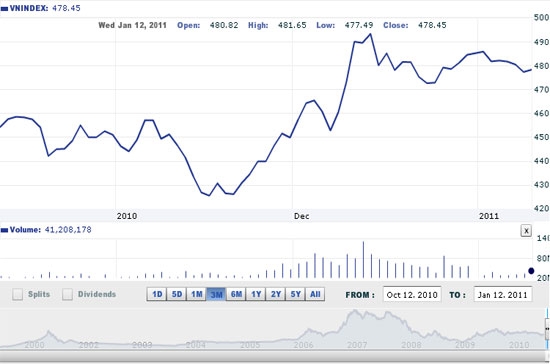This screenshot has height=364, width=550.
Task: Click the Open value 480.82
Action: click(x=224, y=25)
